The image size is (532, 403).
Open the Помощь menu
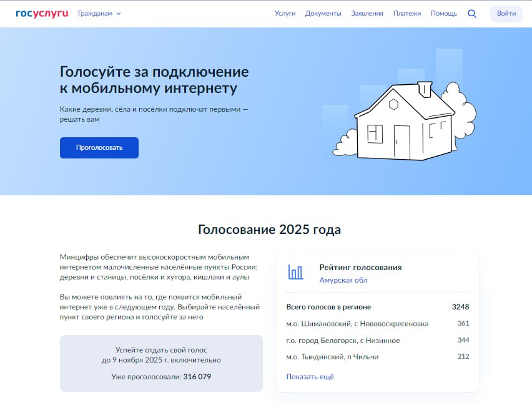(443, 13)
